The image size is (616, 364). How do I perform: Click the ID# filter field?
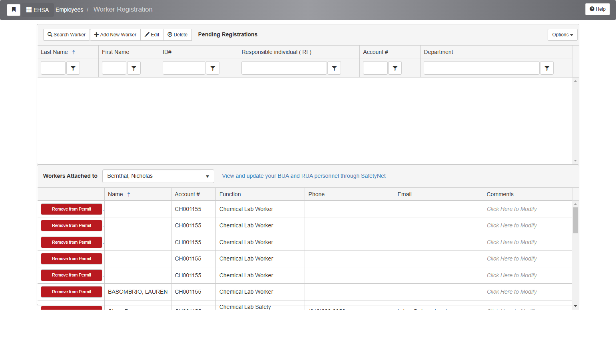(x=184, y=68)
